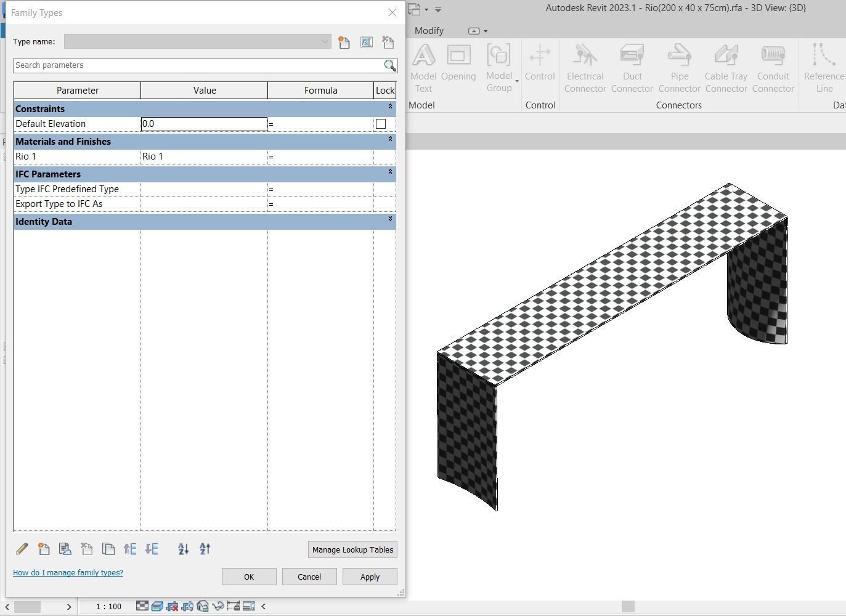This screenshot has width=846, height=616.
Task: Open the Modify ribbon tab
Action: (x=429, y=31)
